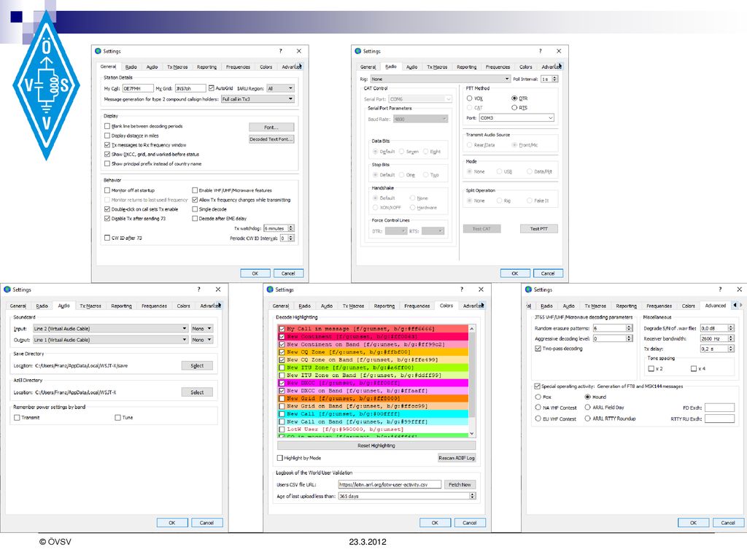747x560 pixels.
Task: Click the 'My Call' input field
Action: 138,88
